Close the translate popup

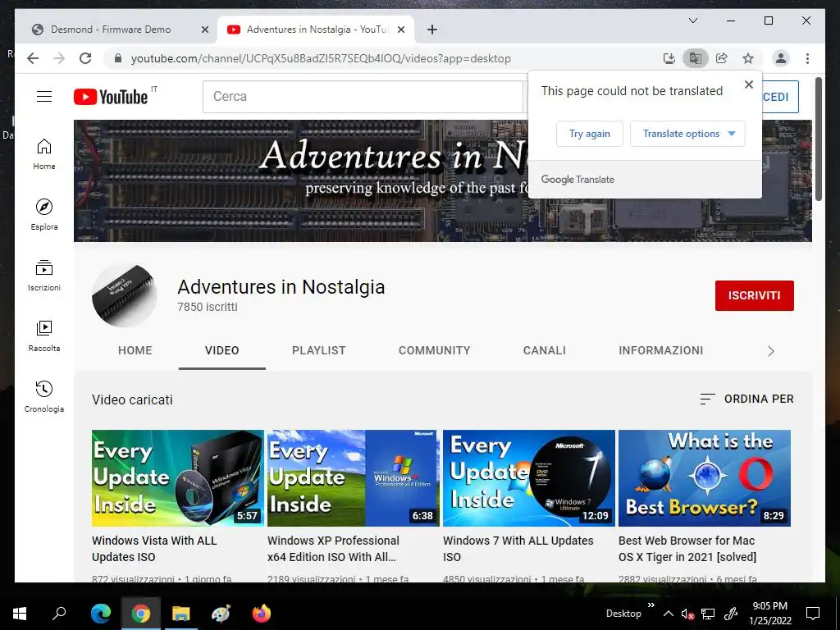pos(749,84)
